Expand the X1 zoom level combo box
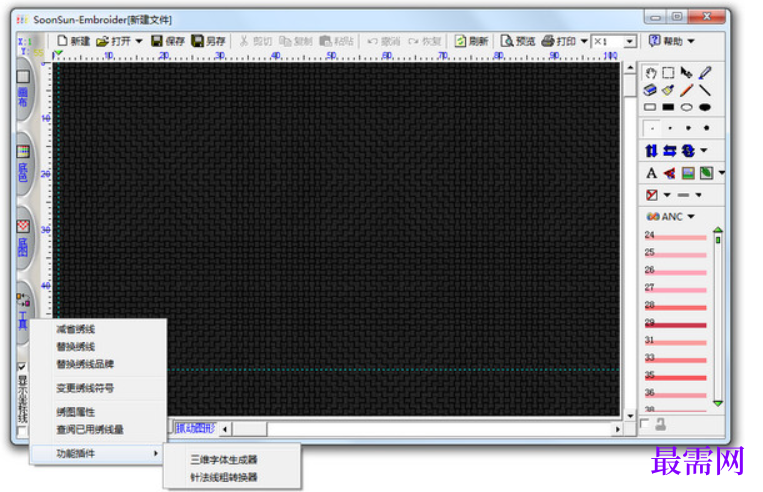This screenshot has width=763, height=492. pos(629,41)
